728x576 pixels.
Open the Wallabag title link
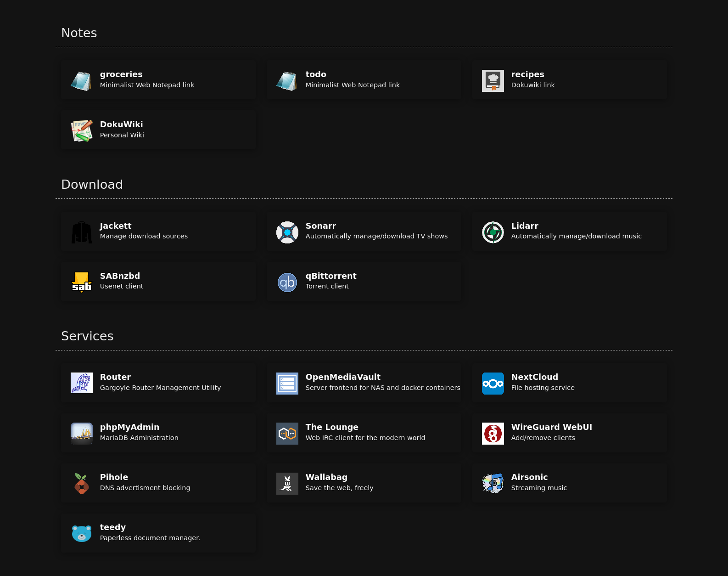(326, 477)
